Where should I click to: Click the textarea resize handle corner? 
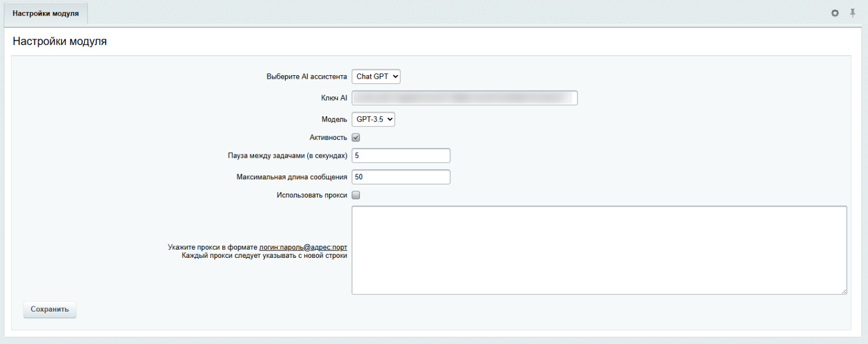[x=844, y=292]
